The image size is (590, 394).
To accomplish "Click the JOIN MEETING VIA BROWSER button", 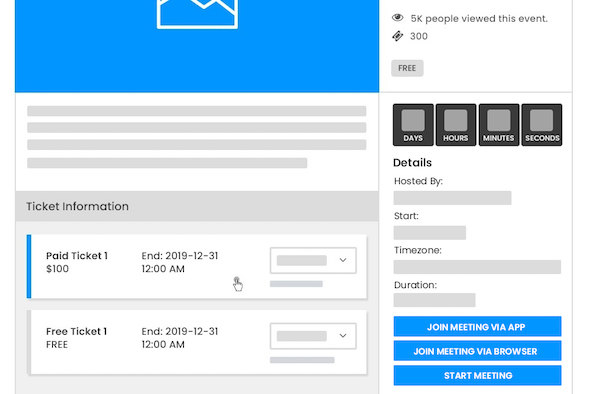I will (477, 351).
